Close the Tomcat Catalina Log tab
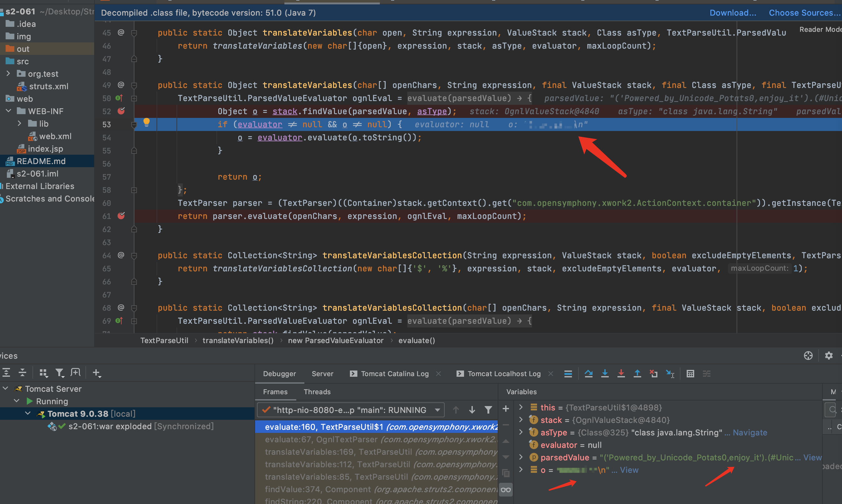 point(438,374)
